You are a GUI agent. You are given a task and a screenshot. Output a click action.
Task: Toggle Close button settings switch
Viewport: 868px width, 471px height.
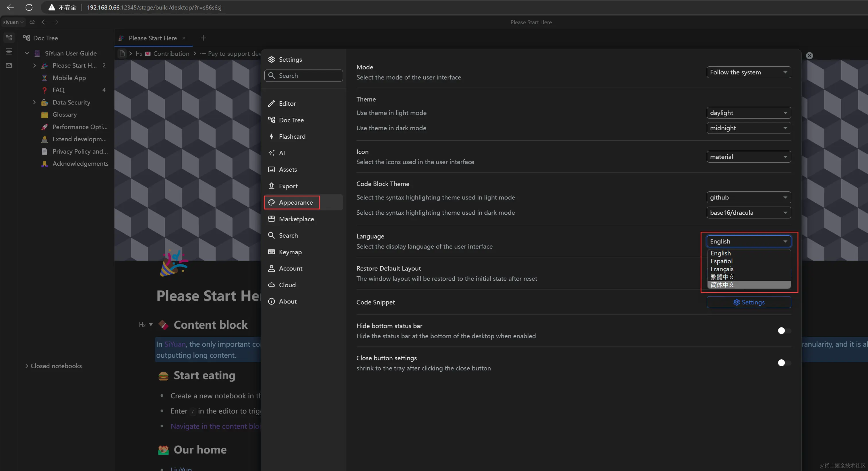(x=784, y=363)
